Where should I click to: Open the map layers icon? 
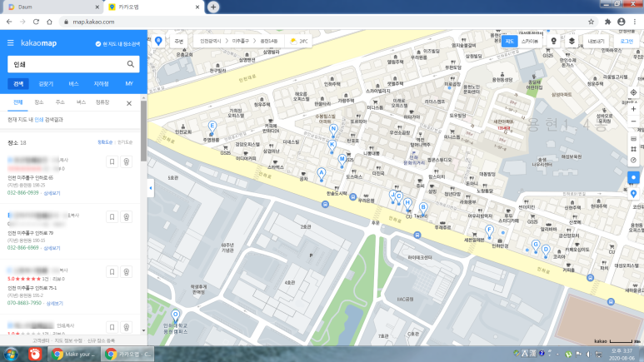pyautogui.click(x=572, y=41)
